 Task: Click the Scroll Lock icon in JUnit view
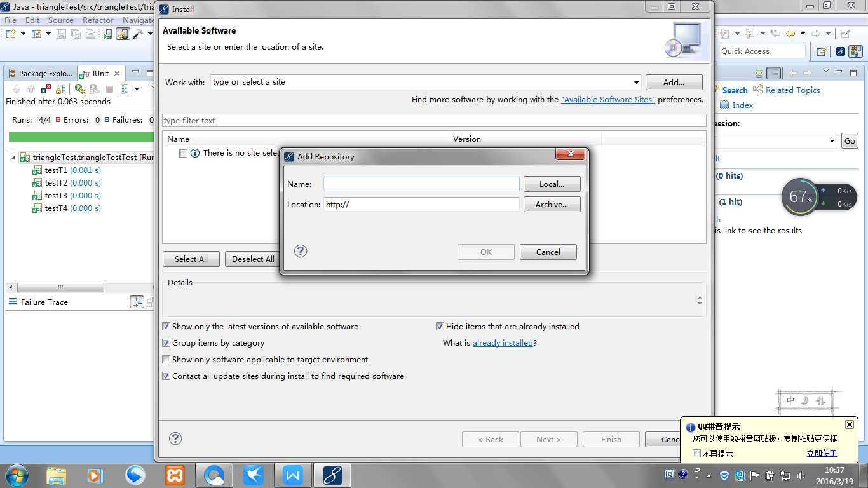coord(61,89)
